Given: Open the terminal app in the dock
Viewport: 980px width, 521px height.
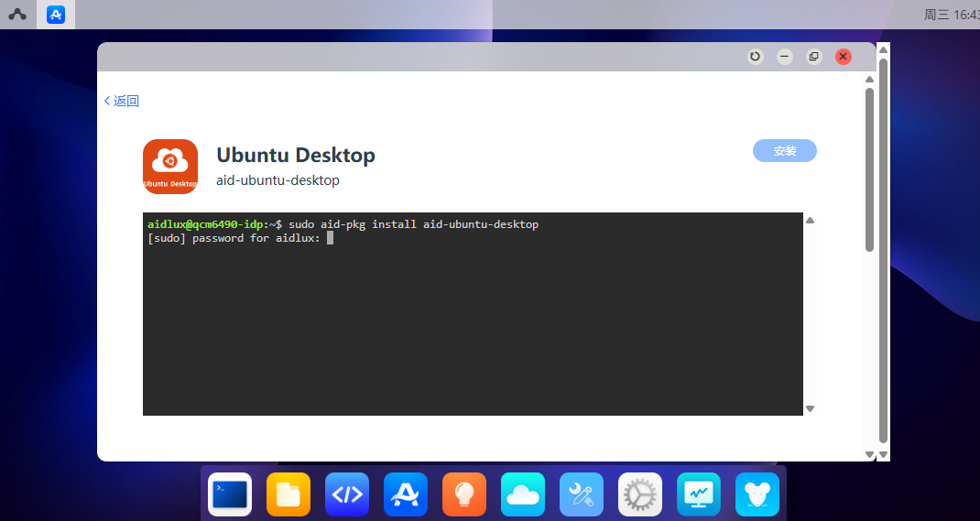Looking at the screenshot, I should [230, 494].
